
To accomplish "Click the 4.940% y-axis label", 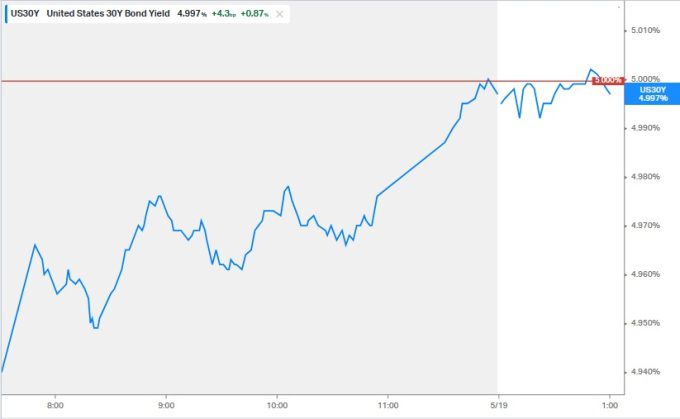I will (x=651, y=372).
